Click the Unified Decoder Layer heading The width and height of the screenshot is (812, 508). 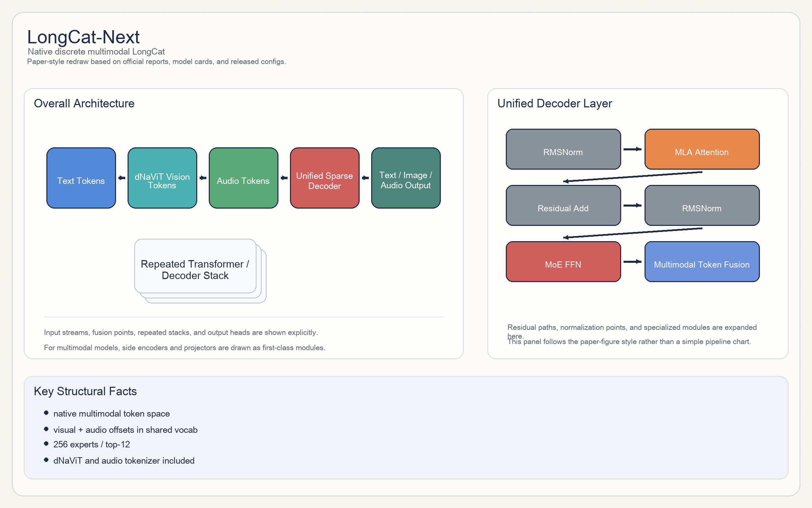point(555,103)
